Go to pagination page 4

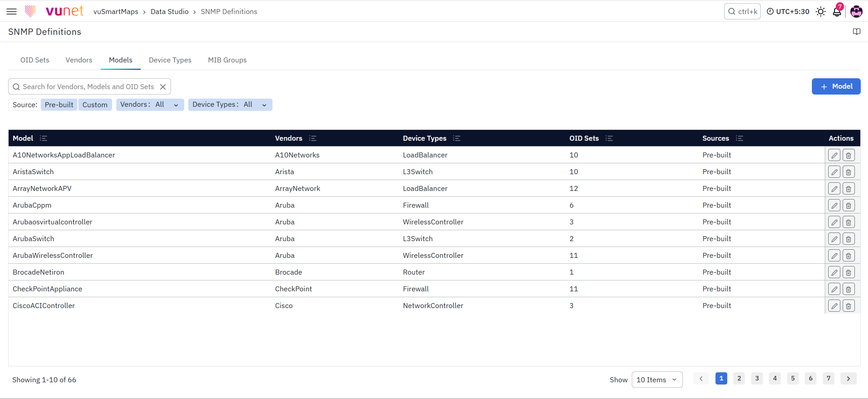tap(775, 379)
